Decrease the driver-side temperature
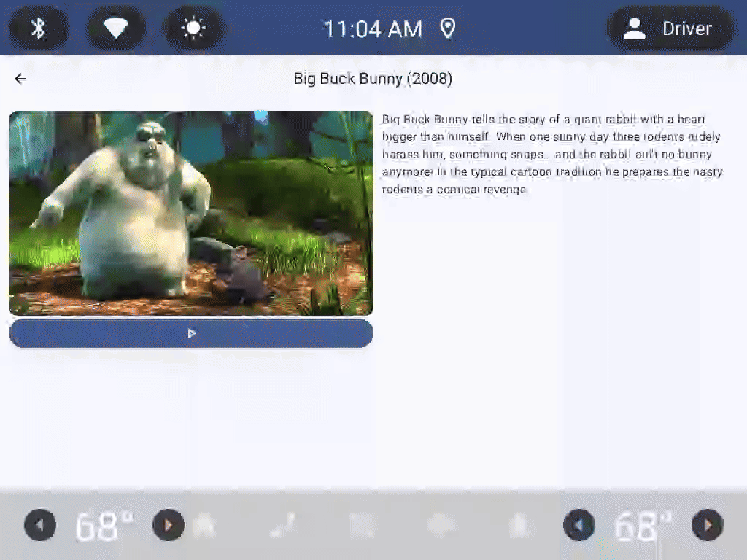Viewport: 747px width, 560px height. click(x=40, y=525)
